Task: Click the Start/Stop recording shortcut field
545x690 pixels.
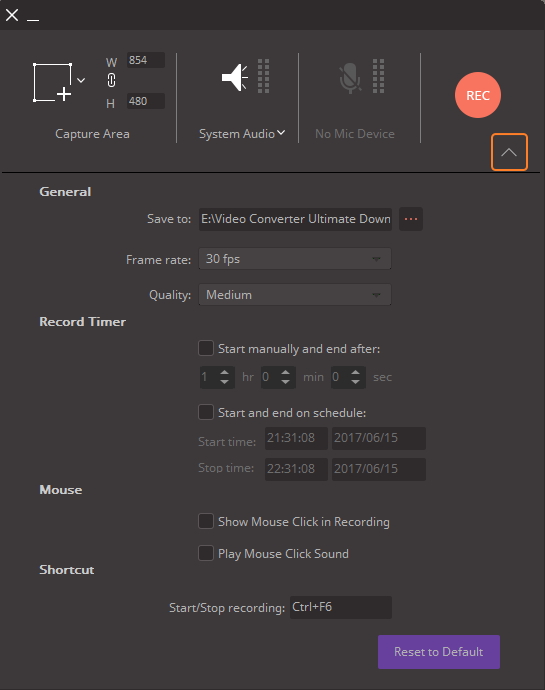Action: [341, 607]
